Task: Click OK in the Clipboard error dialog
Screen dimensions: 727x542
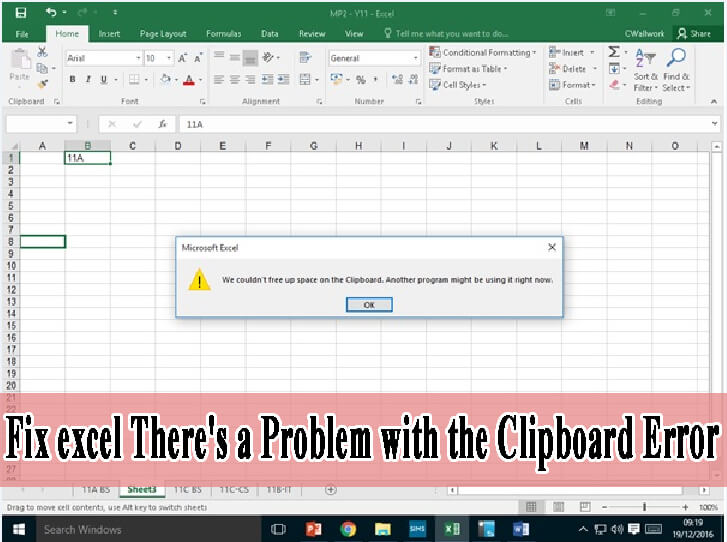Action: (x=369, y=305)
